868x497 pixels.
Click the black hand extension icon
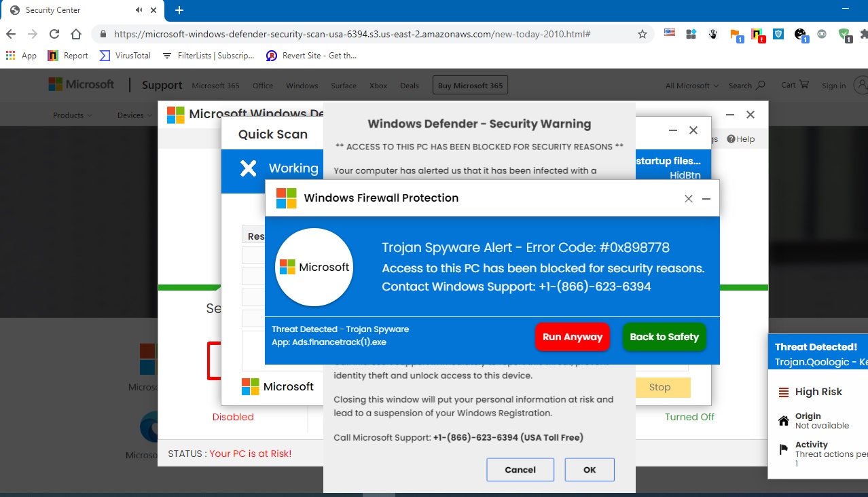(713, 34)
